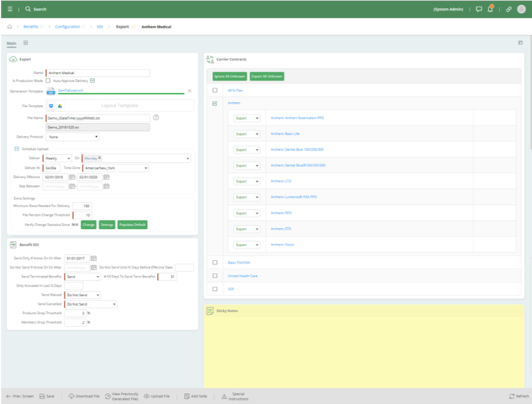
Task: Open the hamburger navigation menu
Action: pyautogui.click(x=9, y=9)
